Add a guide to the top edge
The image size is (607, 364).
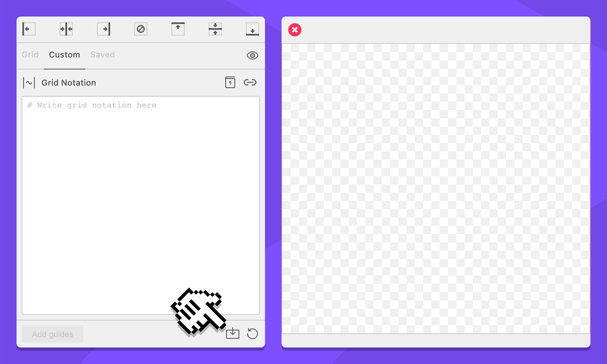178,29
